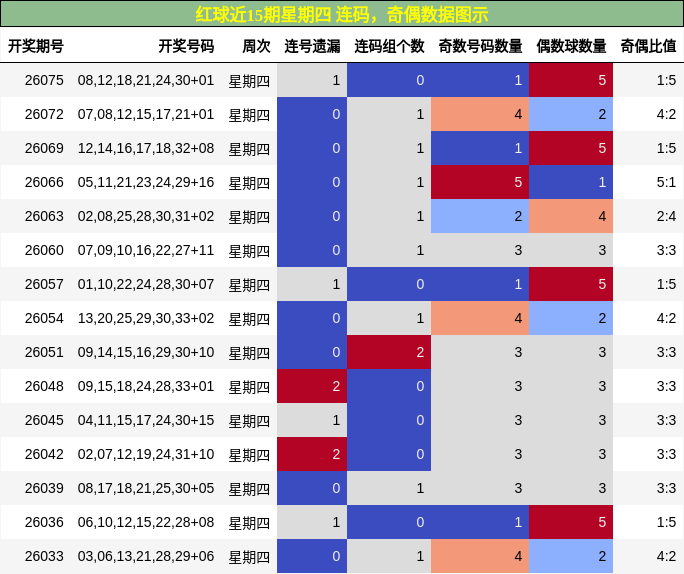Click winning numbers 09,14,15,16,29,30+10
The width and height of the screenshot is (684, 574).
[x=146, y=352]
